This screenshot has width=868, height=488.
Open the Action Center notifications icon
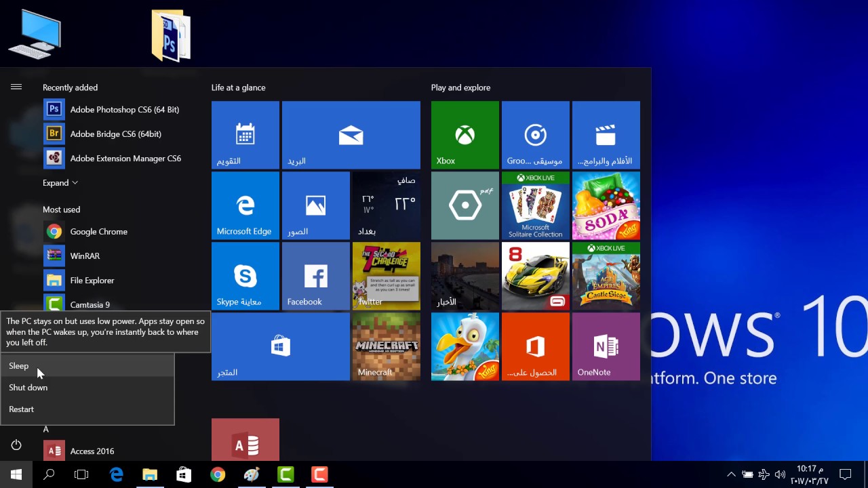[x=846, y=474]
